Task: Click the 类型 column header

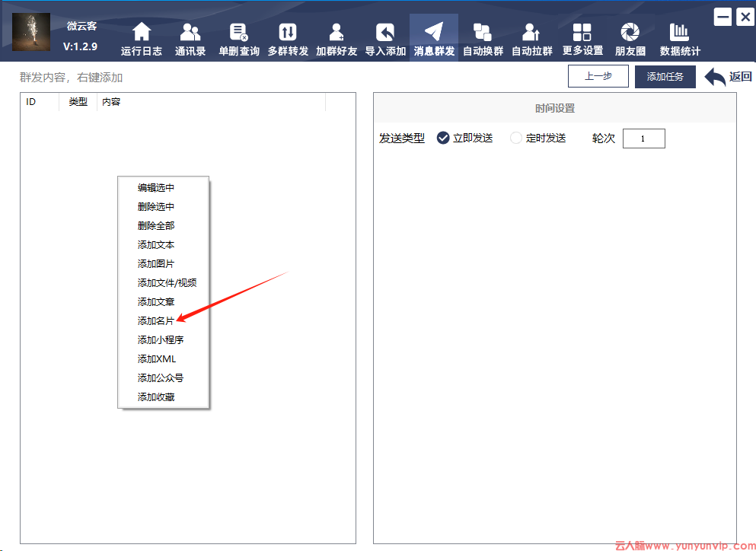Action: 78,102
